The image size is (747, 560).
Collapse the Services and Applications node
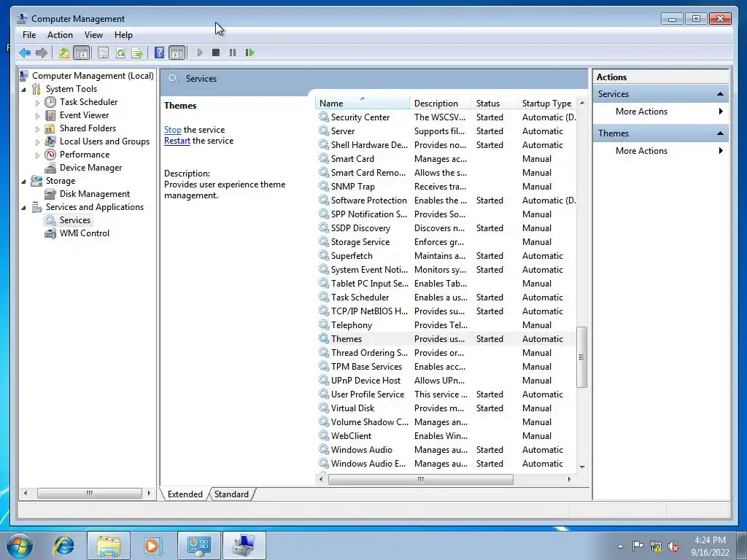pyautogui.click(x=24, y=208)
